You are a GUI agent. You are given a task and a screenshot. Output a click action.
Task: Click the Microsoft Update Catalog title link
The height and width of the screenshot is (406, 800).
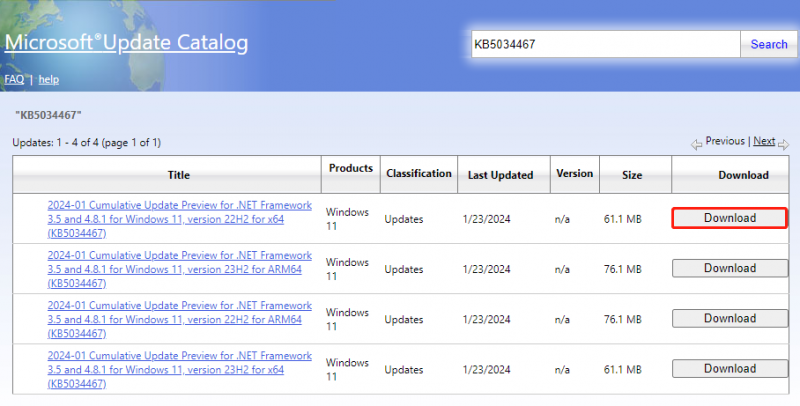coord(127,42)
